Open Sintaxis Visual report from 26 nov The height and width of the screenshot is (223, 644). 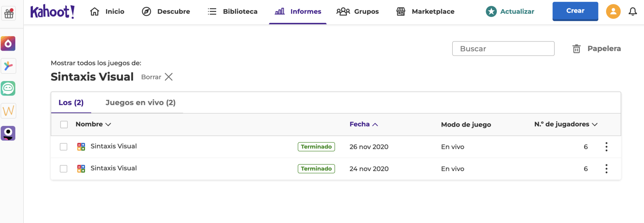113,146
